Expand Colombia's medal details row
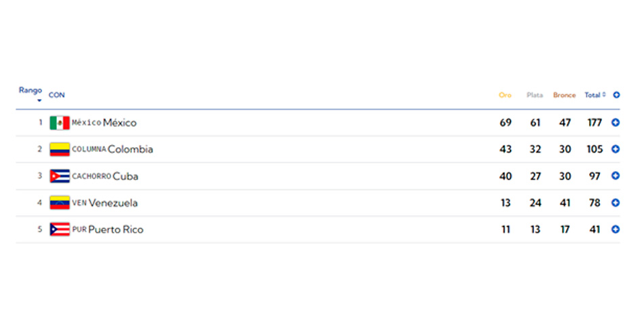This screenshot has width=644, height=327. pyautogui.click(x=616, y=149)
